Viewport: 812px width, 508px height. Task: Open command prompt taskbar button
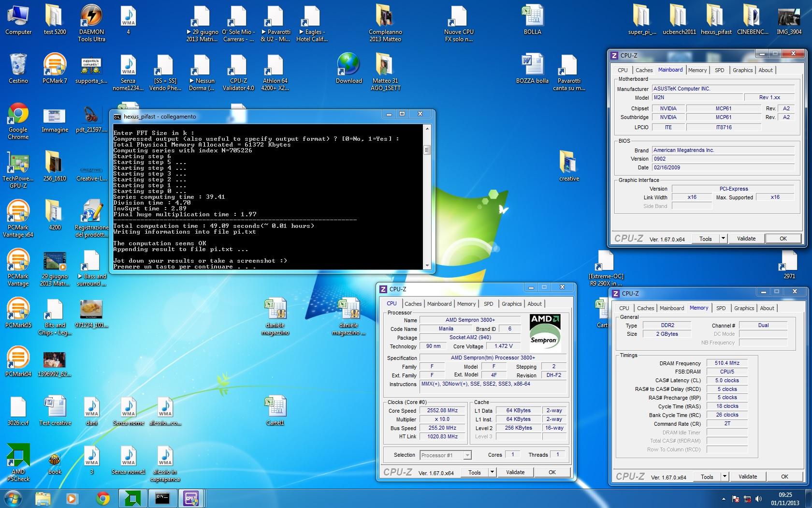coord(162,498)
